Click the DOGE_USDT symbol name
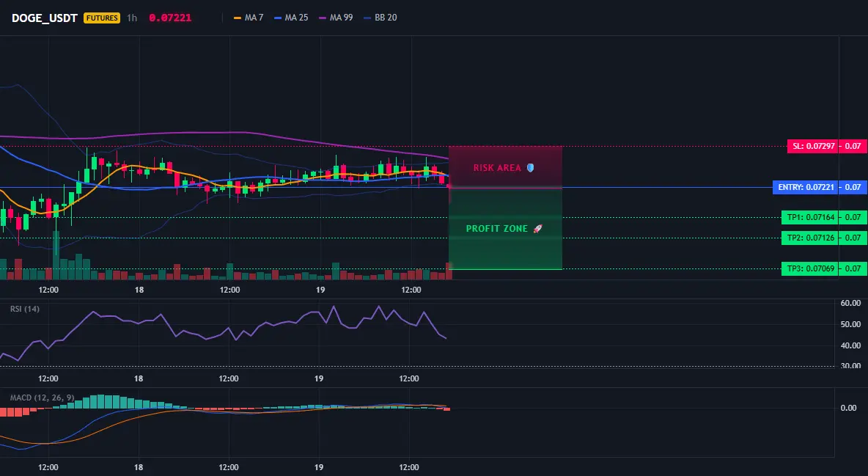Image resolution: width=868 pixels, height=476 pixels. (x=44, y=18)
